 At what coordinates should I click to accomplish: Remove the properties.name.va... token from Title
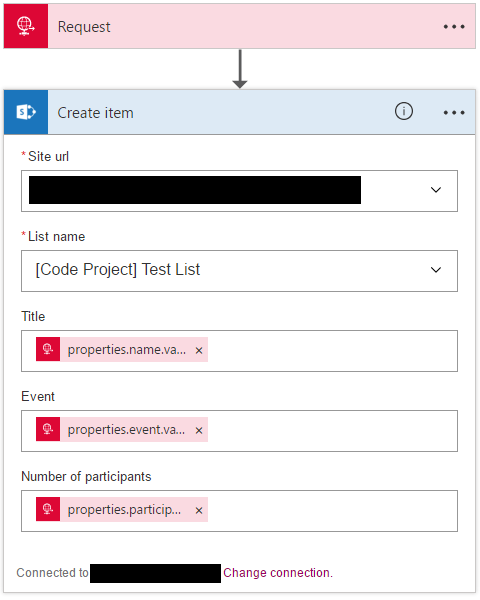[199, 350]
